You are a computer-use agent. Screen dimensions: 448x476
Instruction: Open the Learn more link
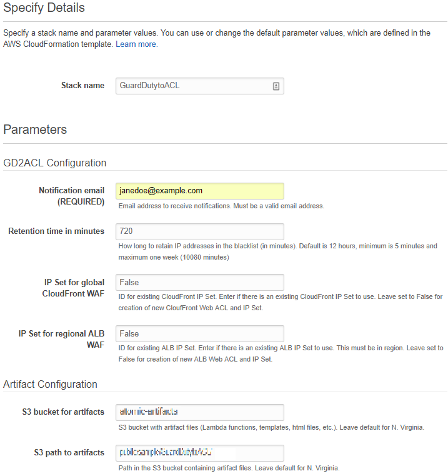click(x=136, y=44)
